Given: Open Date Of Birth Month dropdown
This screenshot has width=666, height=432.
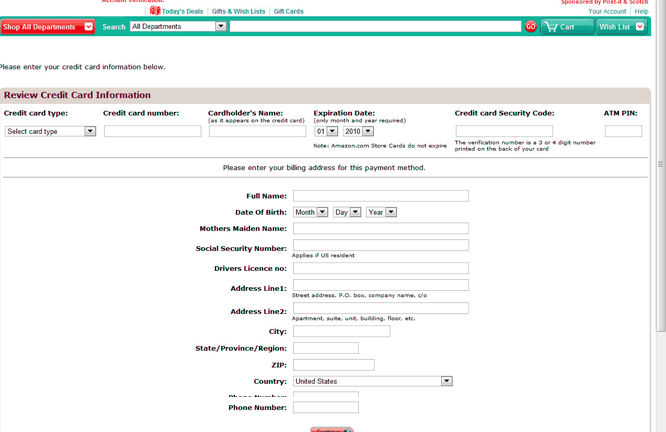Looking at the screenshot, I should coord(310,212).
